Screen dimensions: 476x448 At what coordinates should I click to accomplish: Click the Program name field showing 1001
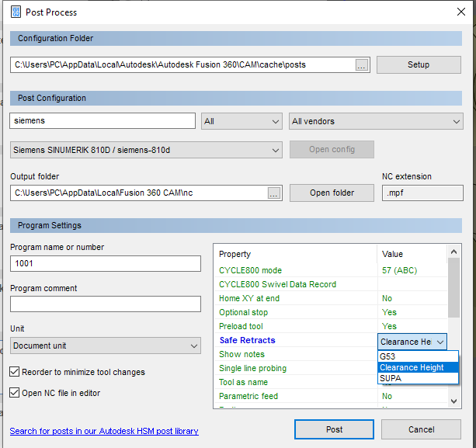(106, 263)
